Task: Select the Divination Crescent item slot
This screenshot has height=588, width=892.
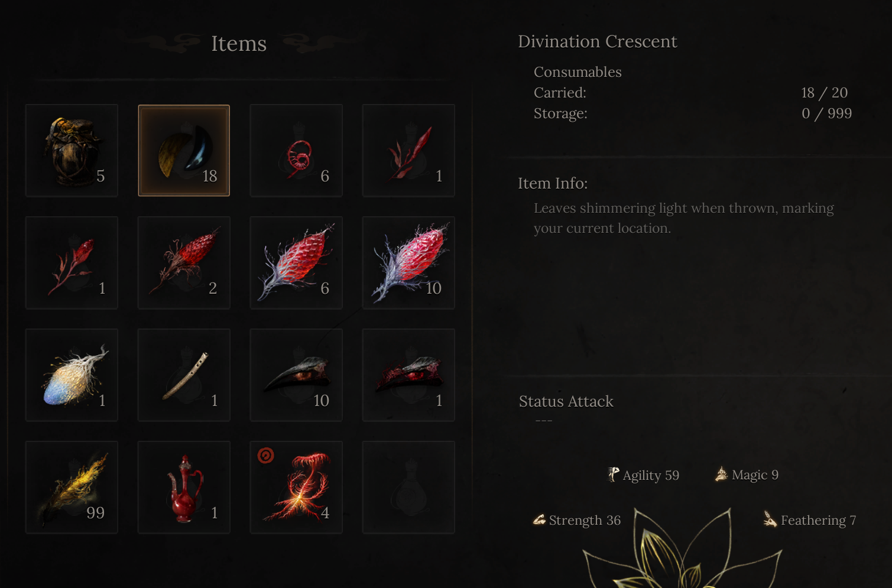Action: point(184,151)
